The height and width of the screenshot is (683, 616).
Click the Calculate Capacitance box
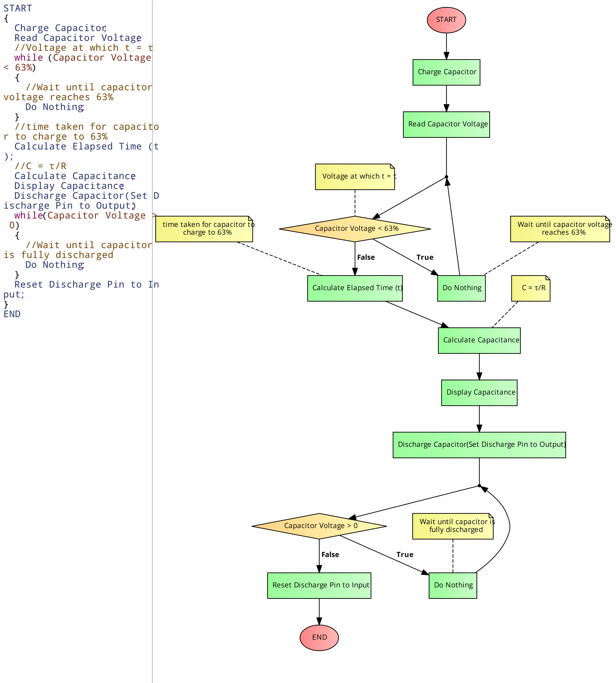(479, 340)
